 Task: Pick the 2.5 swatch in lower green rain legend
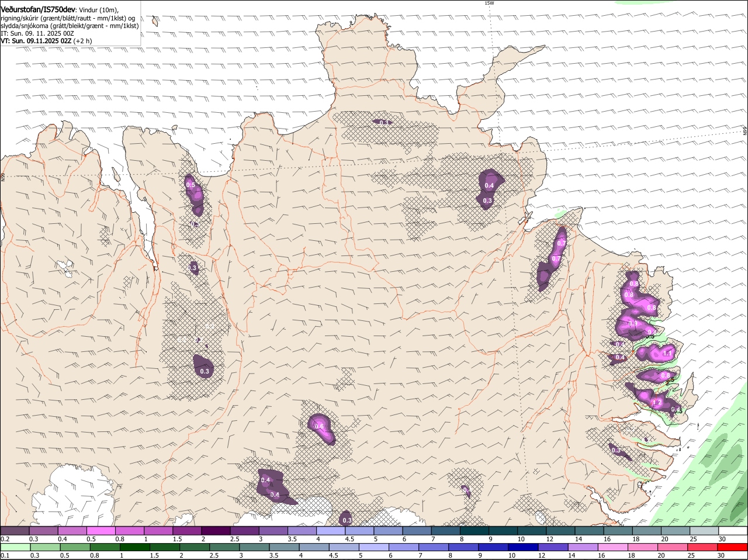(224, 548)
